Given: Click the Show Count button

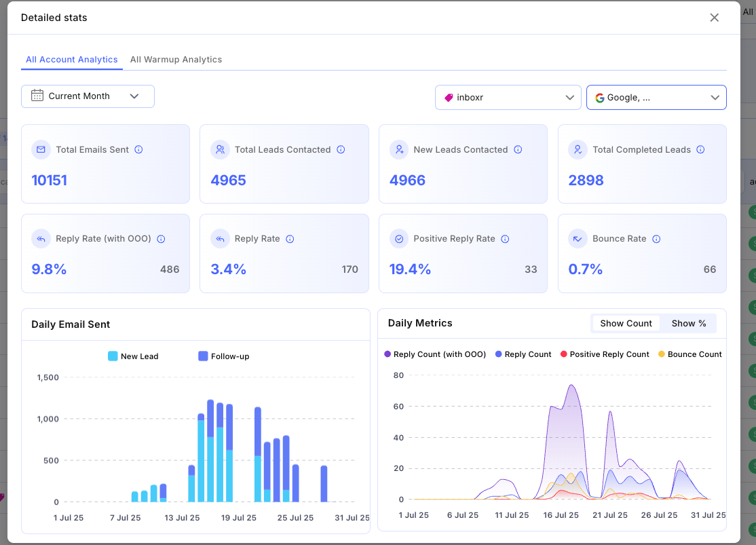Looking at the screenshot, I should coord(626,324).
